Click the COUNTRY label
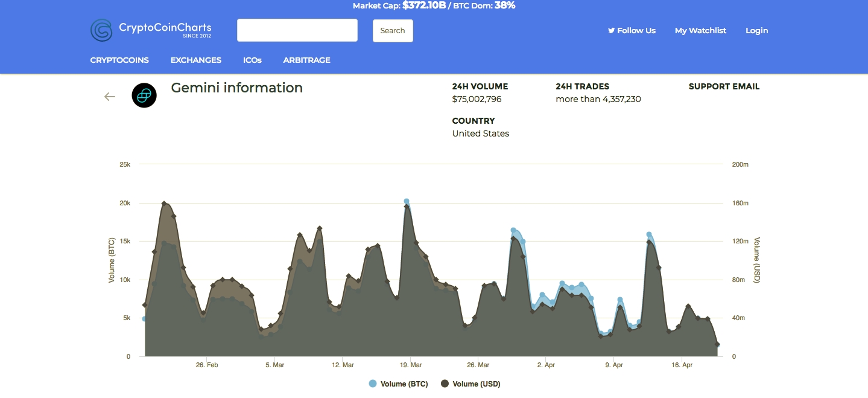This screenshot has width=868, height=398. pos(474,121)
